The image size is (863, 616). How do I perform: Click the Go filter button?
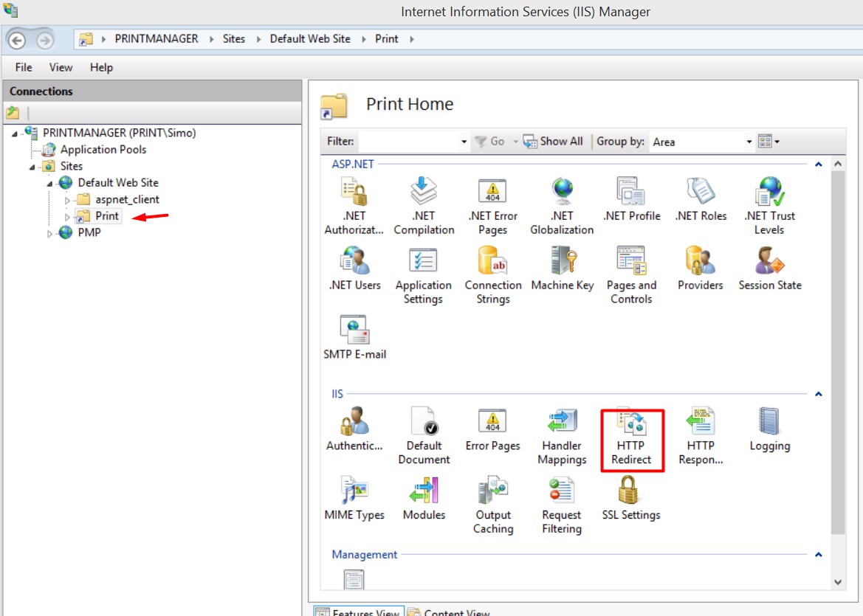pyautogui.click(x=490, y=142)
